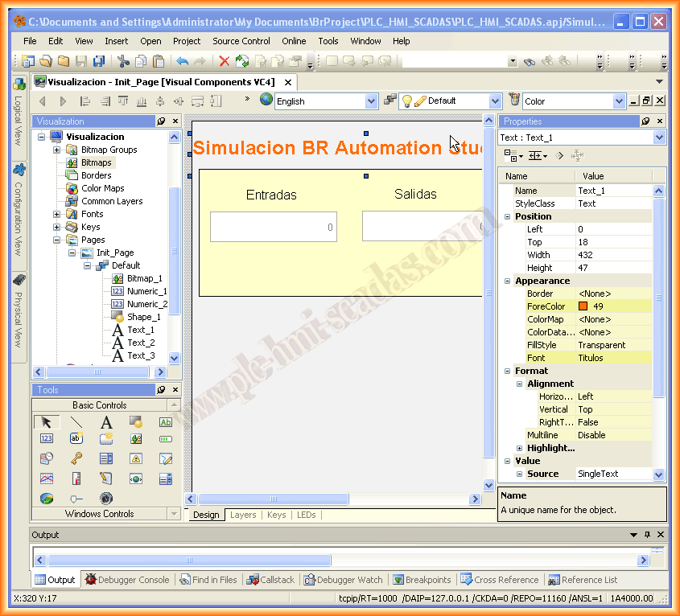Click the red Delete X toolbar icon
Viewport: 680px width, 616px height.
tap(224, 60)
